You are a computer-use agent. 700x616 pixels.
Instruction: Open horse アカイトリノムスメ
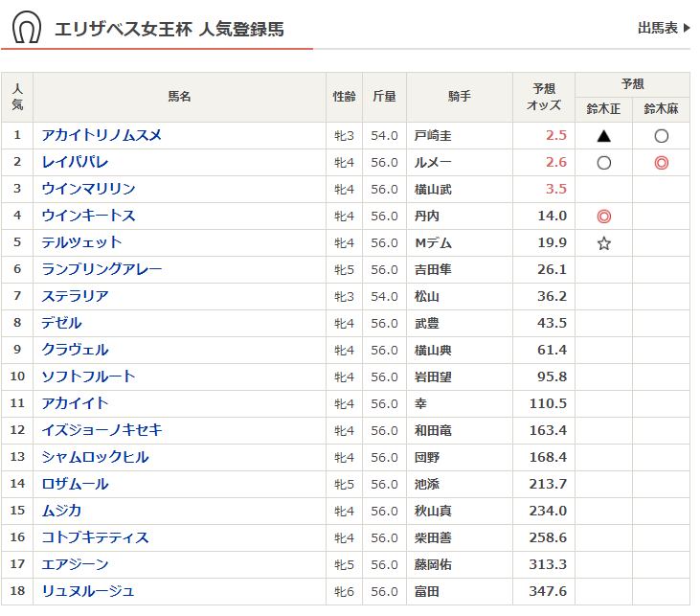[x=102, y=135]
